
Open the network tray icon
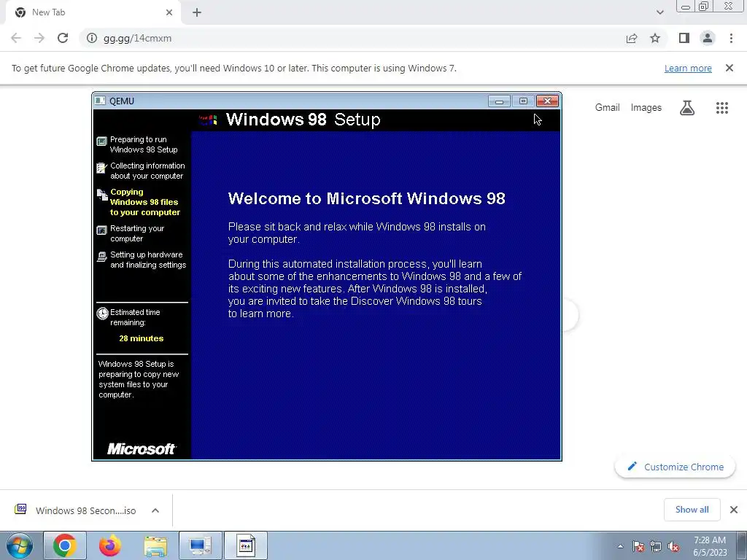click(x=656, y=546)
